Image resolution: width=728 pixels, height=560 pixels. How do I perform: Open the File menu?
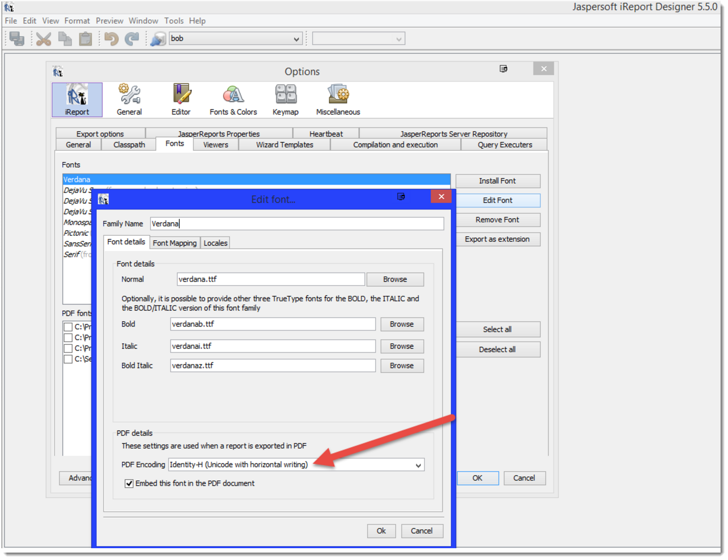click(x=11, y=21)
